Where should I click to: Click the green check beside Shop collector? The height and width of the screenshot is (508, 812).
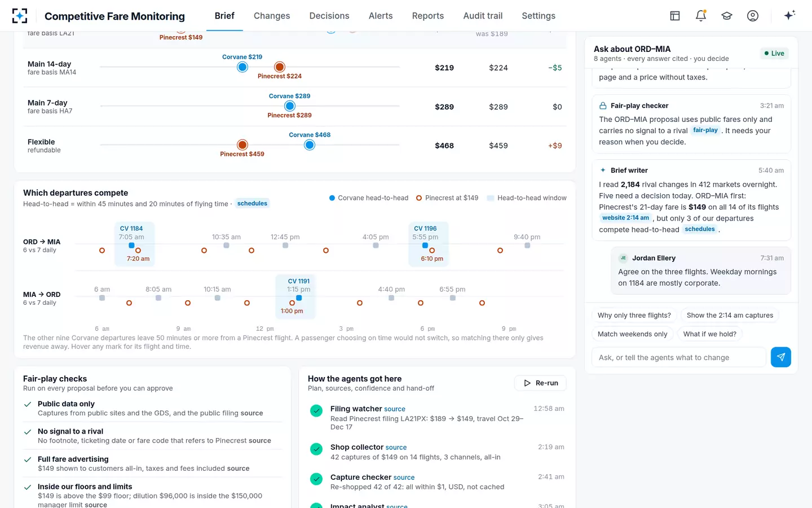click(316, 449)
